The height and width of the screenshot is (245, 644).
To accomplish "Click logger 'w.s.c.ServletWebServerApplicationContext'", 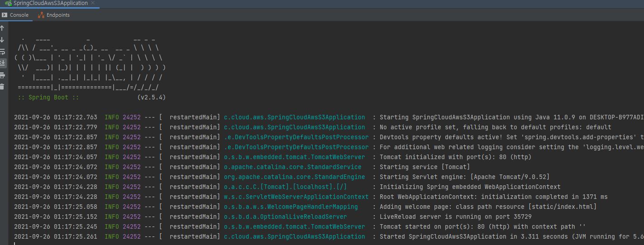I will pyautogui.click(x=296, y=197).
